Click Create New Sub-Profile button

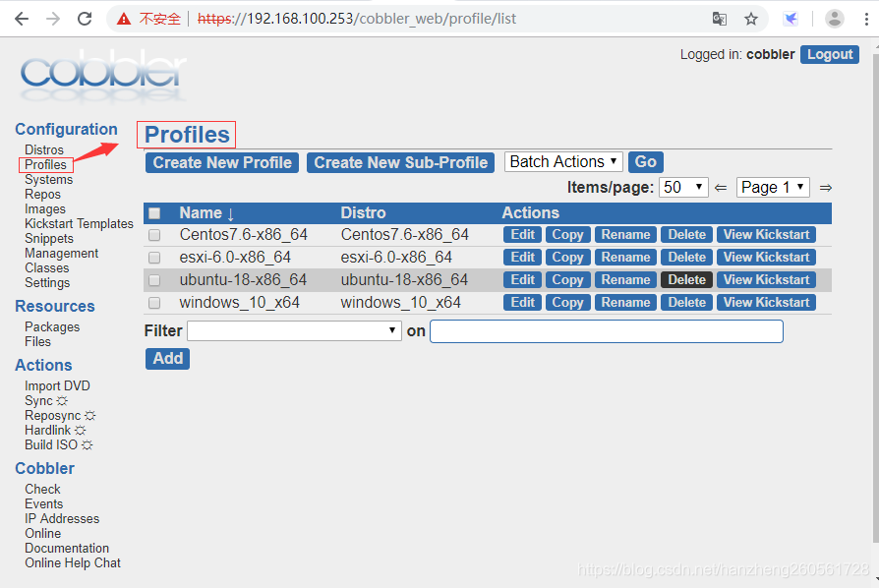[x=400, y=162]
